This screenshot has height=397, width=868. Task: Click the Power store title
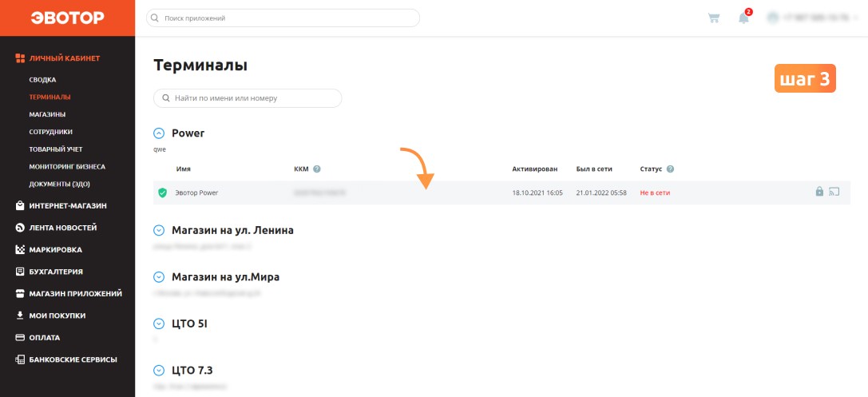188,133
